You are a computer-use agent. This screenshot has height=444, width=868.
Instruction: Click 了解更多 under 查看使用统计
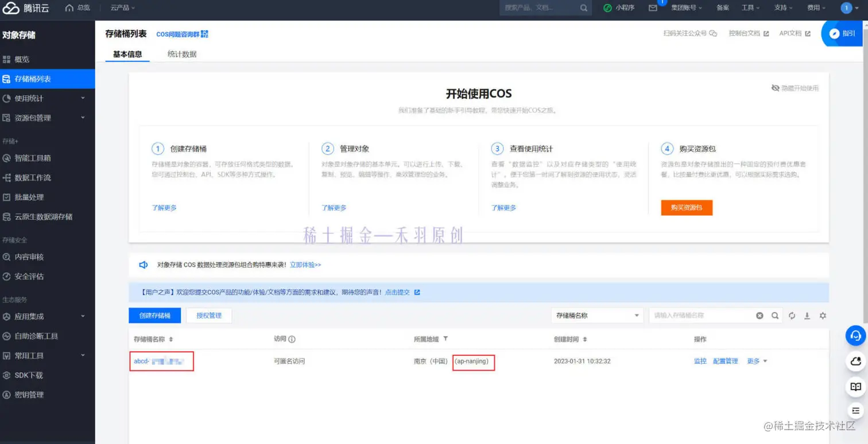504,208
